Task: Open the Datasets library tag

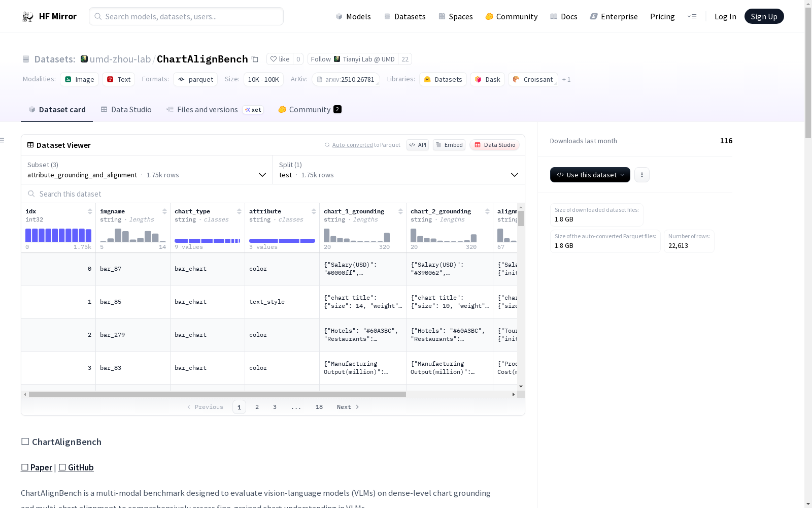Action: pyautogui.click(x=443, y=79)
